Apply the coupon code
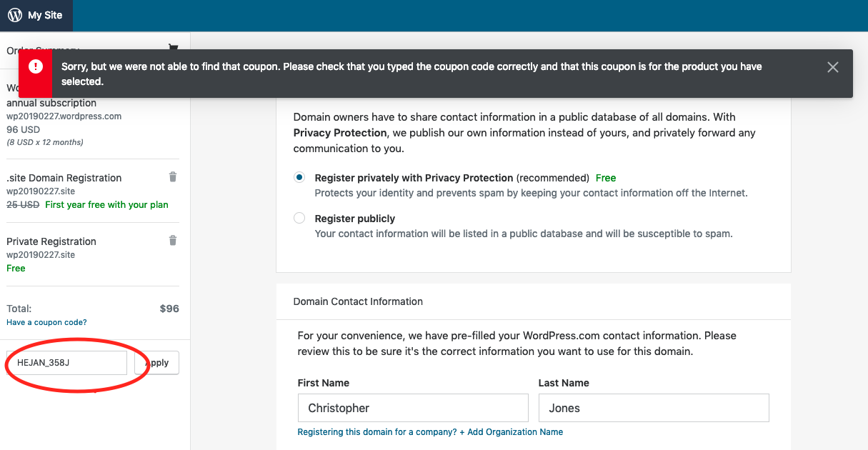This screenshot has height=450, width=868. [x=156, y=363]
